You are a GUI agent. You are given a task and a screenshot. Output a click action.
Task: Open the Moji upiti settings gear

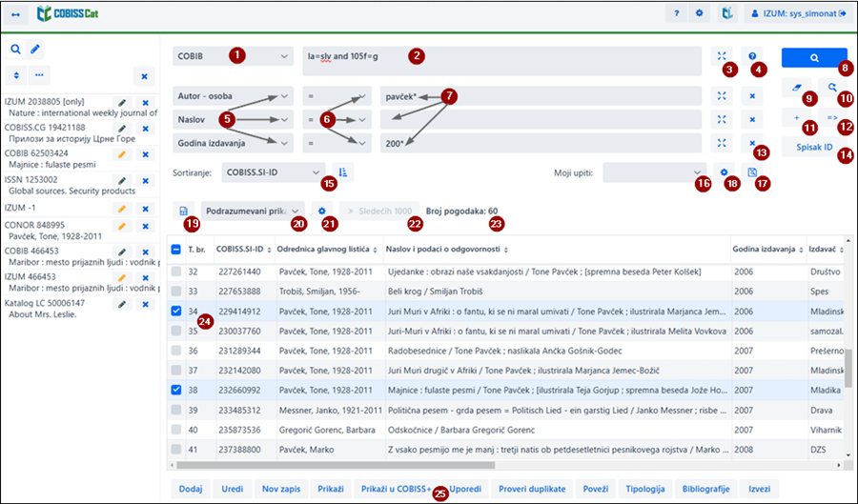[x=724, y=172]
